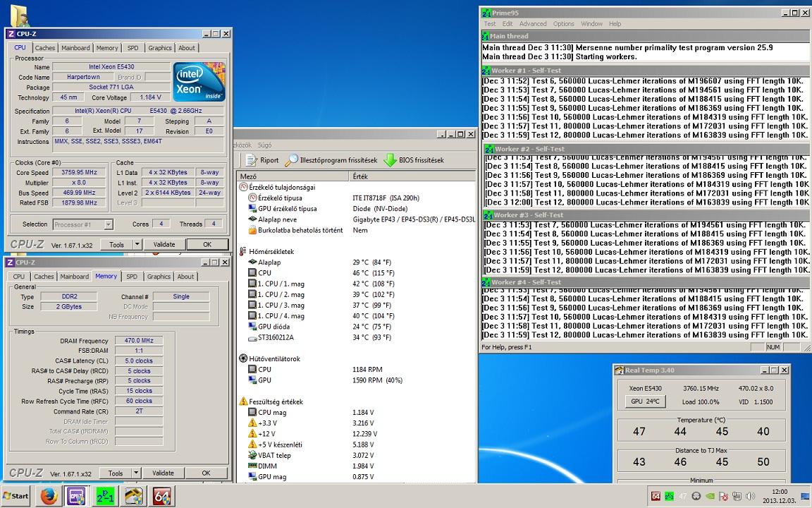Open SPD tab in top CPU-Z window
This screenshot has height=508, width=812.
point(133,48)
